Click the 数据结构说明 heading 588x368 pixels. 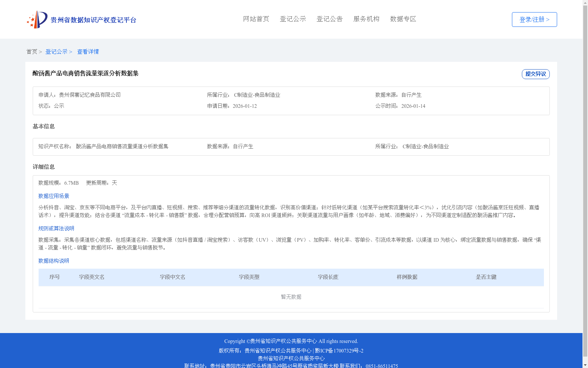point(54,261)
